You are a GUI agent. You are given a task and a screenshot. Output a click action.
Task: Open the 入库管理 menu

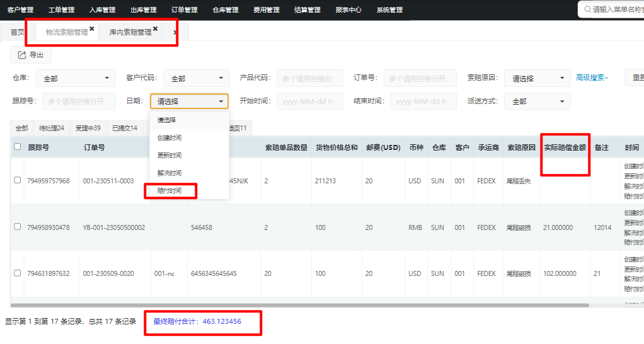[x=103, y=9]
